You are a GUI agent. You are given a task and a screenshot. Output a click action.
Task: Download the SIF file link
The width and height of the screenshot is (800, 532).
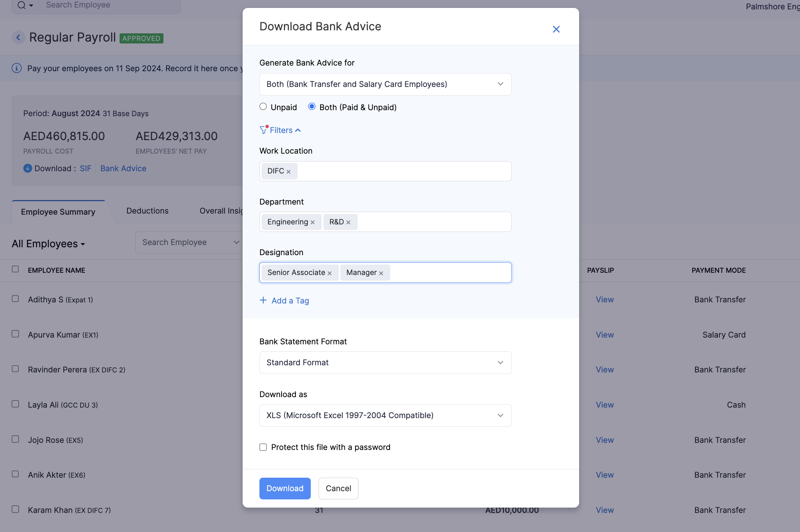coord(85,168)
